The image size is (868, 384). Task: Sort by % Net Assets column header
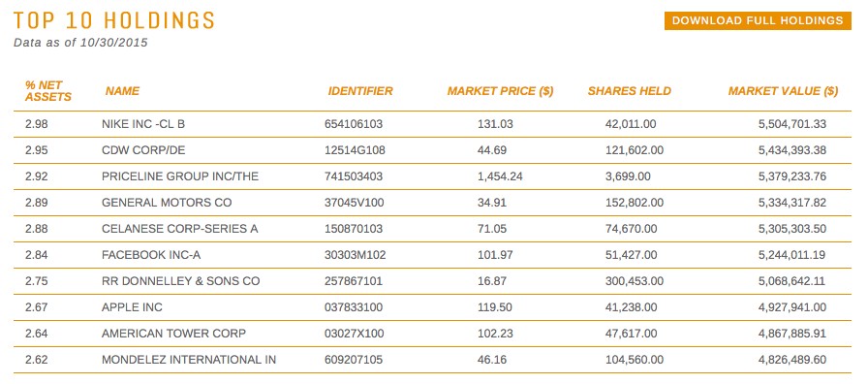point(48,91)
